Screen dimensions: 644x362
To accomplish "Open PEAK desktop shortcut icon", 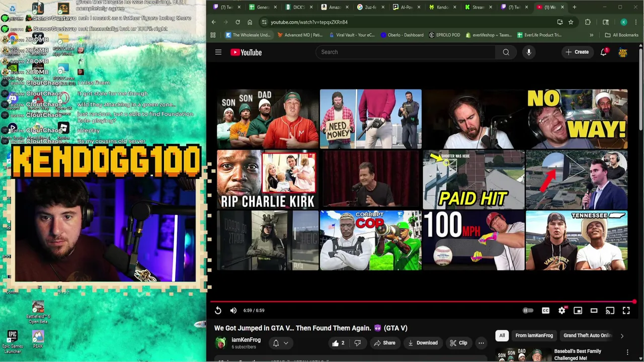I will click(x=38, y=339).
